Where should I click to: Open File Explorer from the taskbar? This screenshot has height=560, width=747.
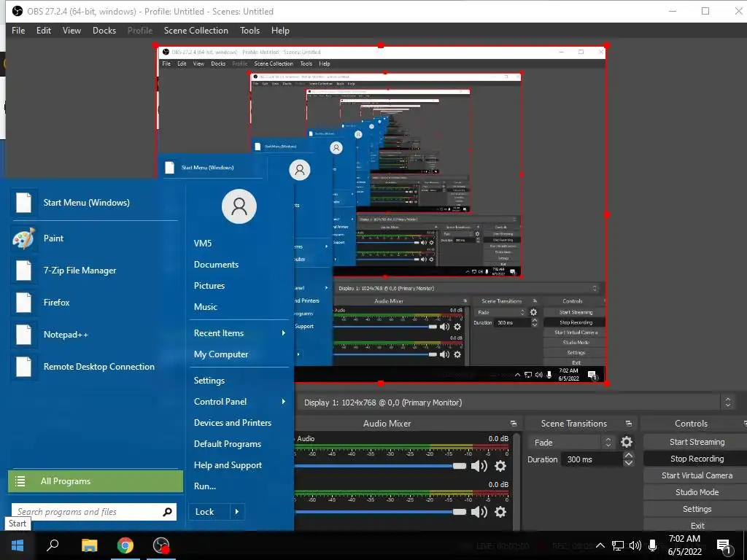click(89, 545)
